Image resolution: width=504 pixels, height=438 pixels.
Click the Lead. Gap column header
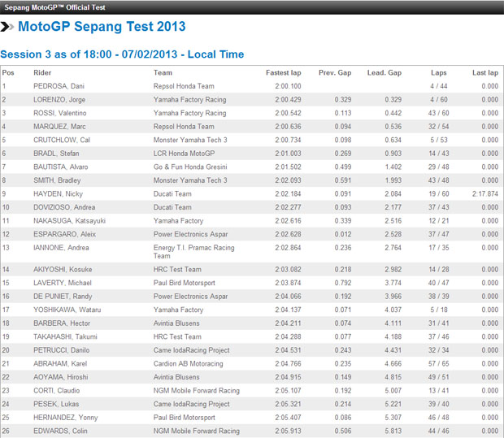point(384,73)
